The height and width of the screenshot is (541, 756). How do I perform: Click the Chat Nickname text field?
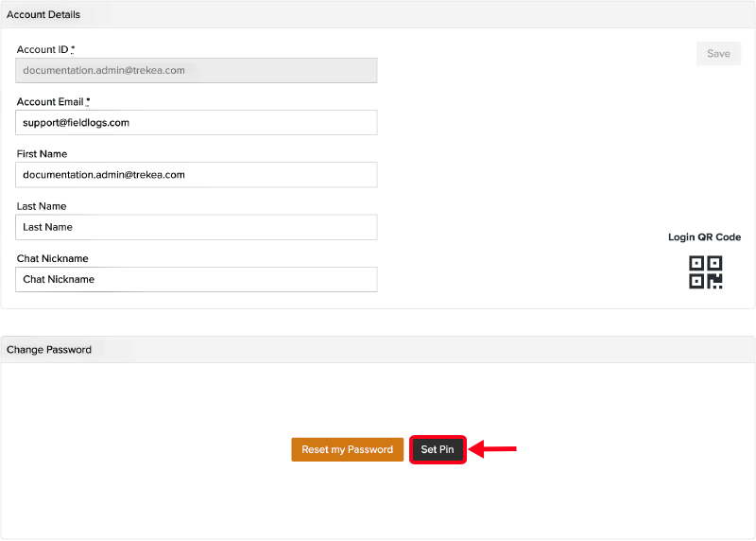click(x=197, y=279)
